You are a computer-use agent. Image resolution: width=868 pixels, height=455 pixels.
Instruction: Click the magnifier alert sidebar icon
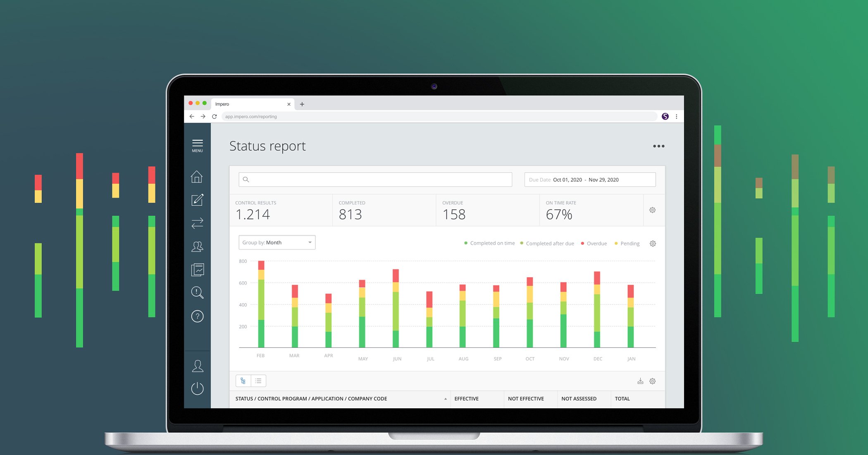point(197,293)
